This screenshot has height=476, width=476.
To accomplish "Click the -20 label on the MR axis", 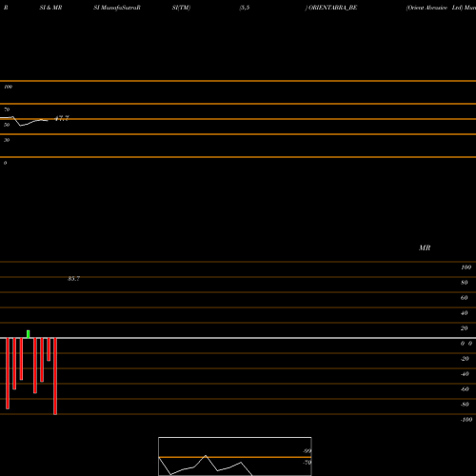I will click(465, 359).
